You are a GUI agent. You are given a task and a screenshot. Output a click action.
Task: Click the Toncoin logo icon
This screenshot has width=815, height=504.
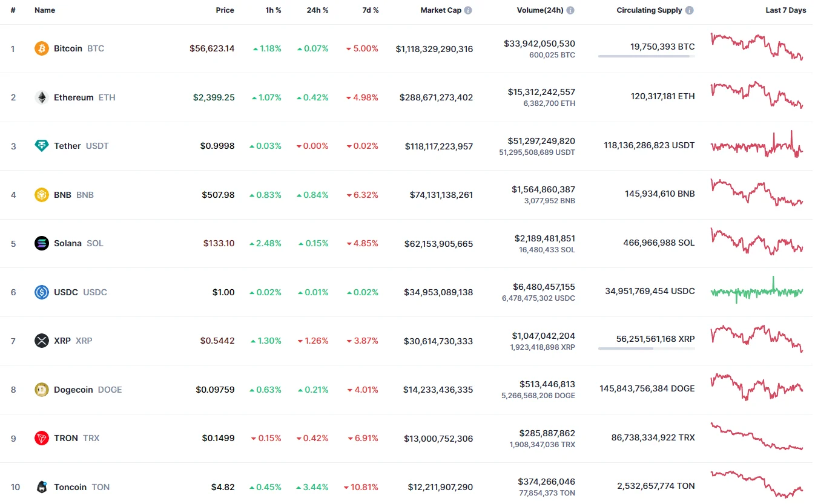[x=42, y=487]
